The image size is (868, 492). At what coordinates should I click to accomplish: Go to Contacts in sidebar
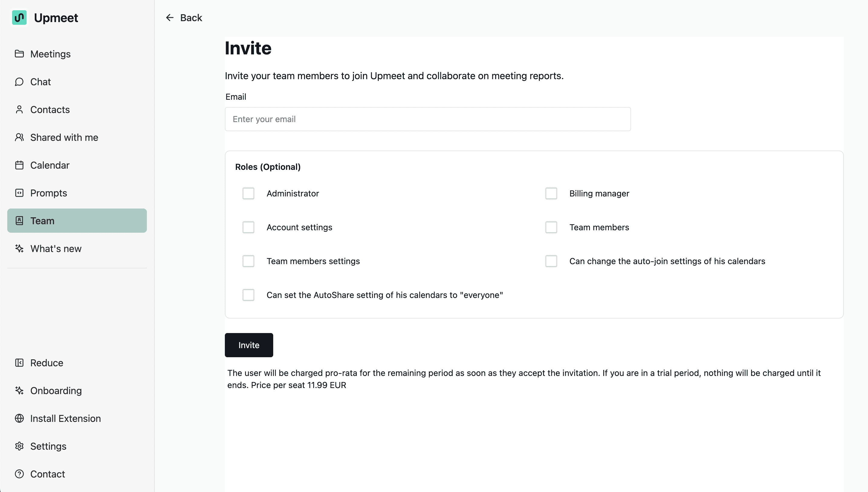pos(50,109)
